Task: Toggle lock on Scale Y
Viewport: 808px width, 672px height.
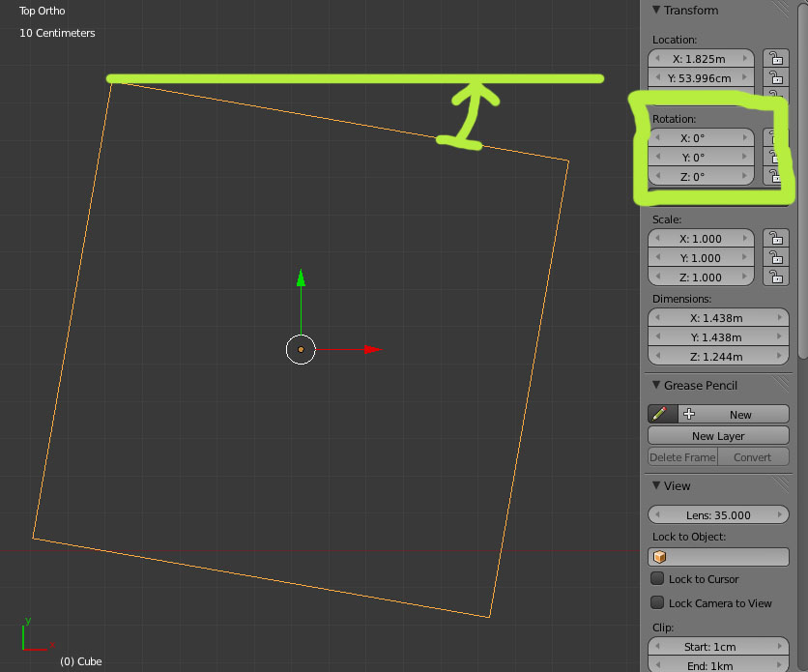Action: tap(775, 257)
